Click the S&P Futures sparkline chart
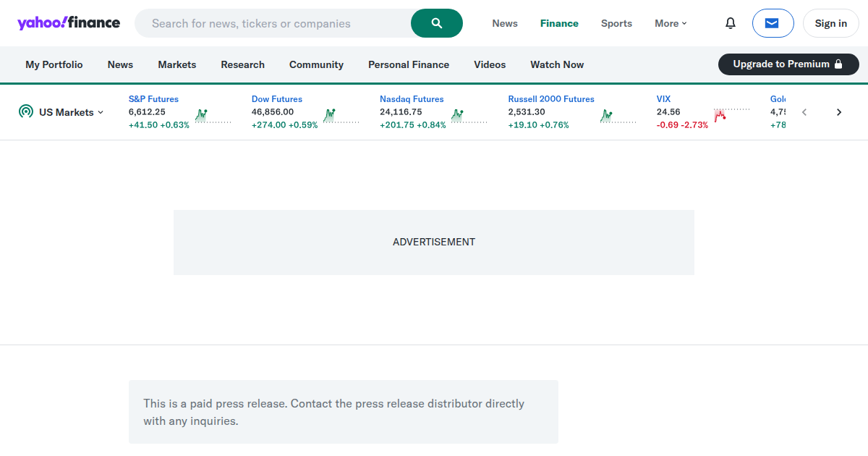Image resolution: width=868 pixels, height=456 pixels. click(x=213, y=116)
